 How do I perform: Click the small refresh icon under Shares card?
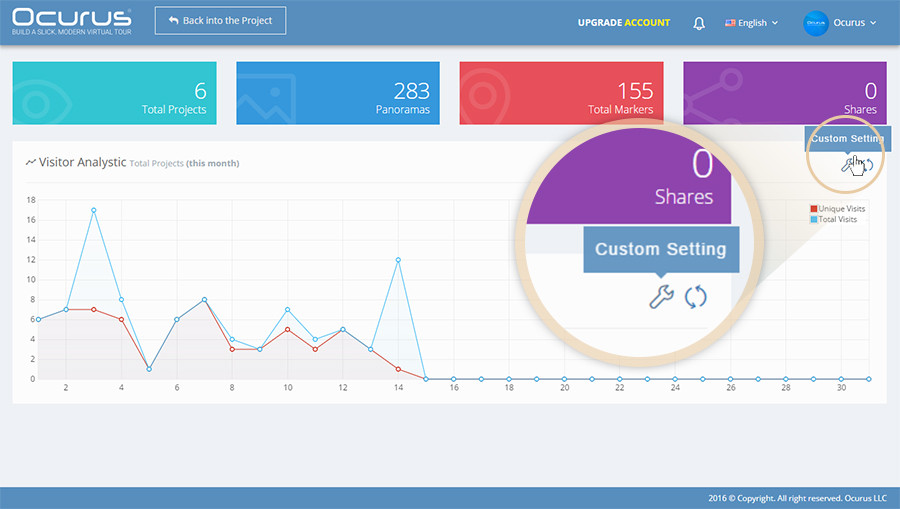pyautogui.click(x=868, y=165)
